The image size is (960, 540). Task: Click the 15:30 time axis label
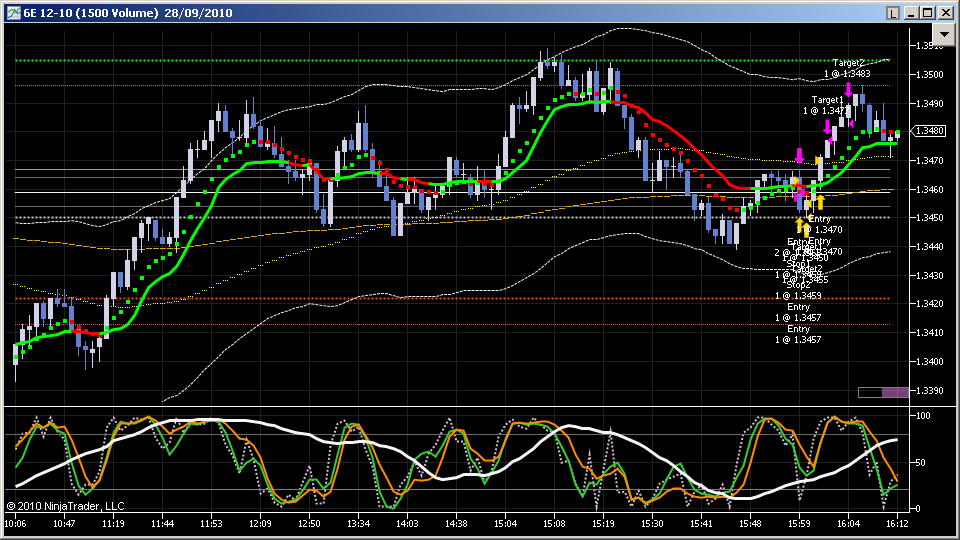(652, 523)
